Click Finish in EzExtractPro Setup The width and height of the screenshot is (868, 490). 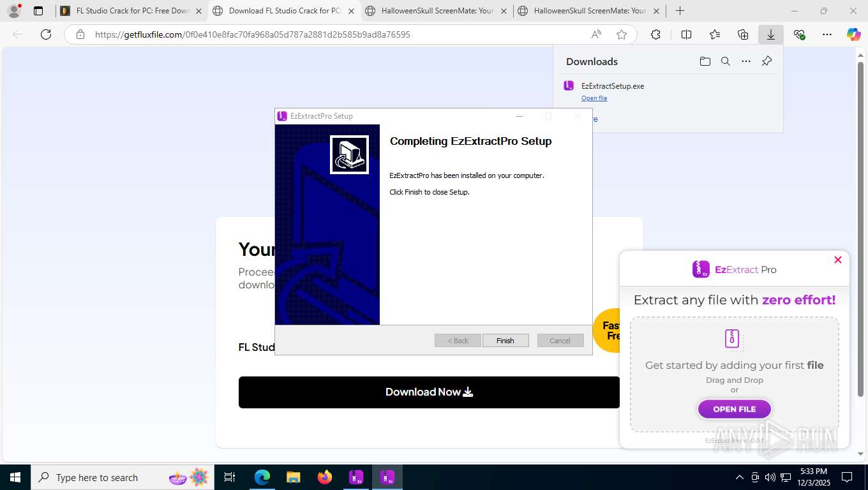505,341
